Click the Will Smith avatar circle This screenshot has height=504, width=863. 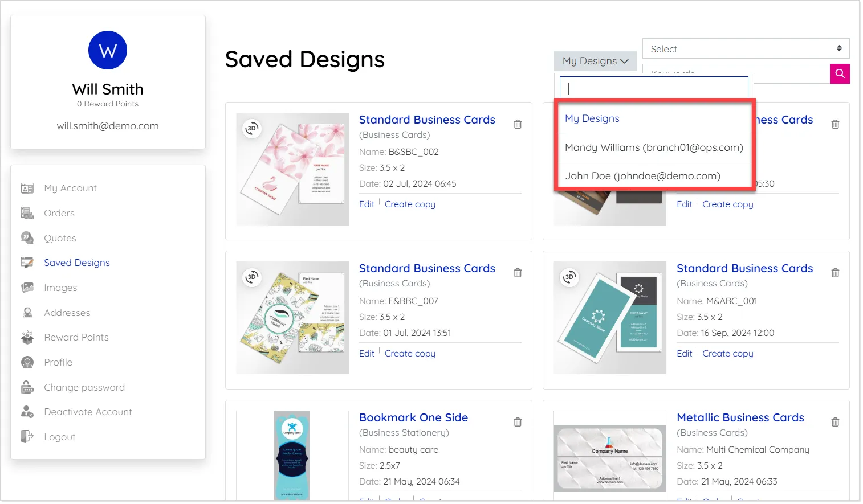coord(108,50)
